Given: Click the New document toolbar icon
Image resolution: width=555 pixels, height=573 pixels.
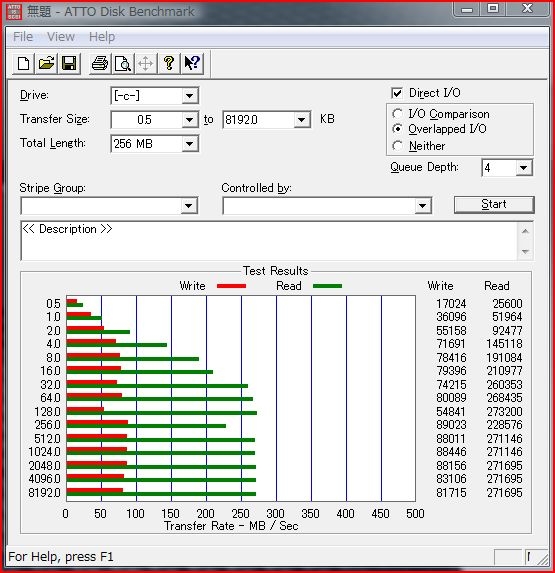Looking at the screenshot, I should [x=24, y=63].
